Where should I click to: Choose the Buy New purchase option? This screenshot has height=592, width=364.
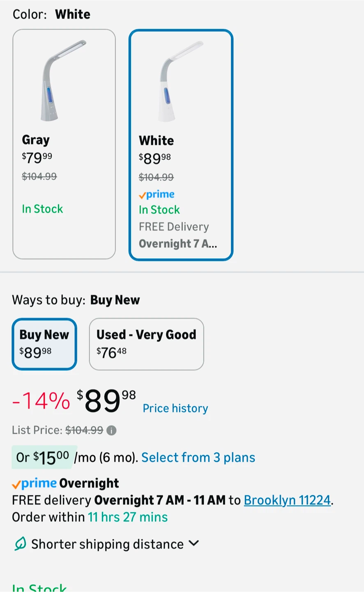coord(44,344)
